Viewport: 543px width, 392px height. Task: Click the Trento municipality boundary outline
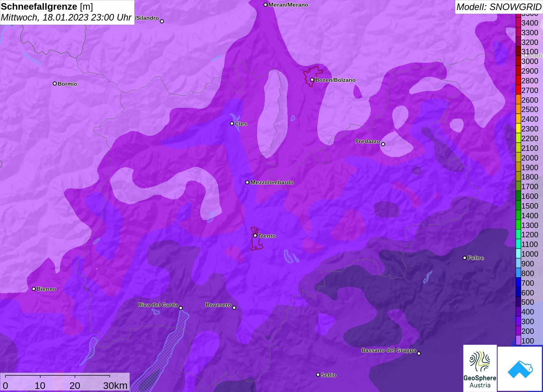click(256, 239)
